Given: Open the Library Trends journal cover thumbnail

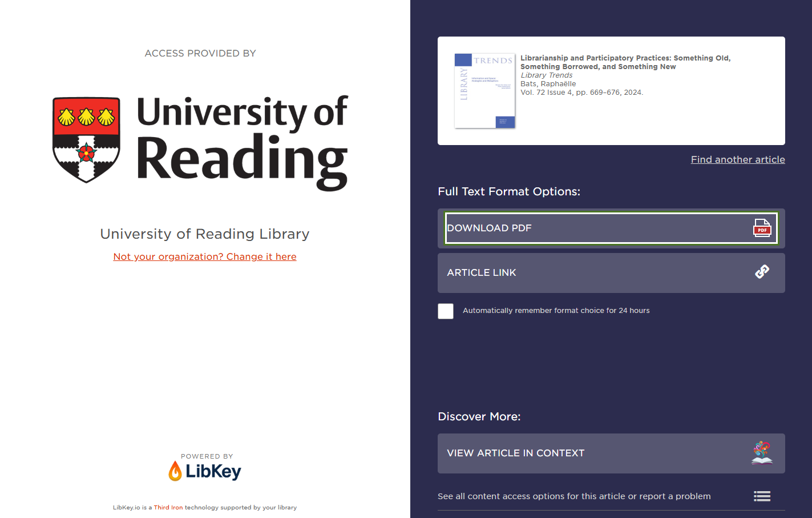Looking at the screenshot, I should pyautogui.click(x=484, y=91).
